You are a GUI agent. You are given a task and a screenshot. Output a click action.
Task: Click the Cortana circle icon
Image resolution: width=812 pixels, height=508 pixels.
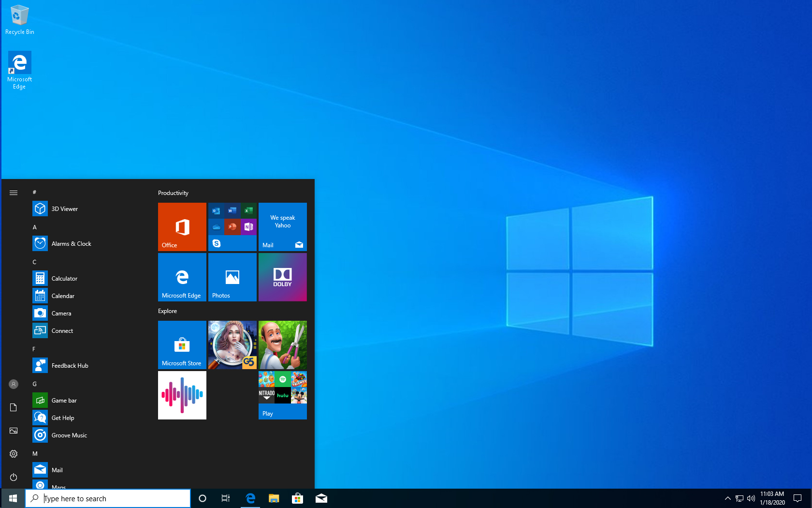(203, 498)
